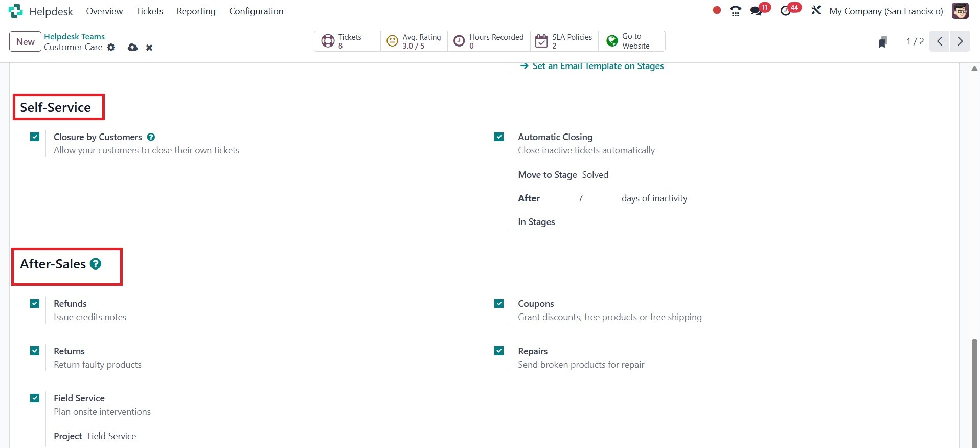This screenshot has width=980, height=448.
Task: Click the cloud save icon
Action: [x=132, y=48]
